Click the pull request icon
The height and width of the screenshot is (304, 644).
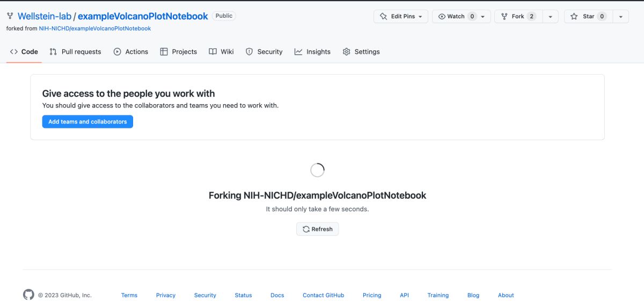pyautogui.click(x=53, y=52)
